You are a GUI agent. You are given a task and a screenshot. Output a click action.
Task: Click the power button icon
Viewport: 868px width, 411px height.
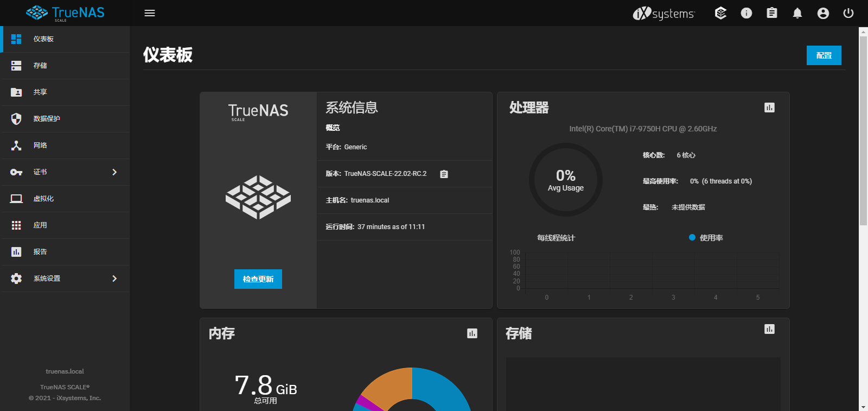[x=848, y=13]
